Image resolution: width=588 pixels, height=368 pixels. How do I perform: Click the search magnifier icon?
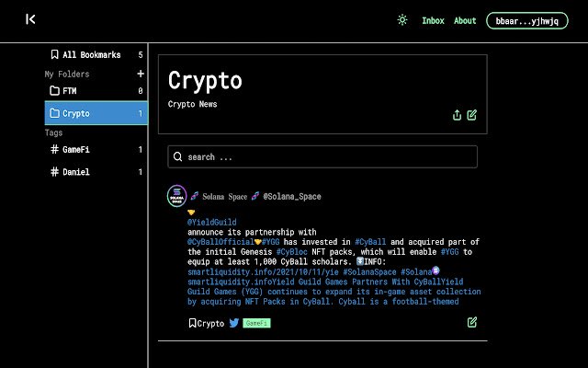tap(177, 156)
